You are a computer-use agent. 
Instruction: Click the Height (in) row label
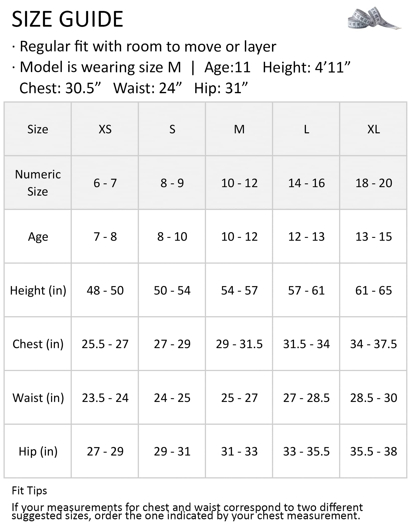pyautogui.click(x=38, y=291)
